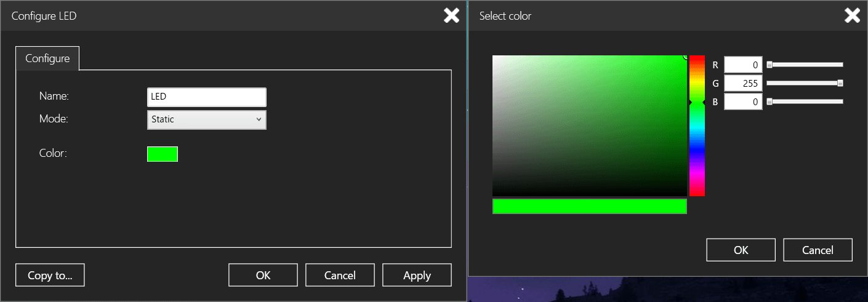The height and width of the screenshot is (302, 868).
Task: Close the Select color dialog
Action: (x=853, y=15)
